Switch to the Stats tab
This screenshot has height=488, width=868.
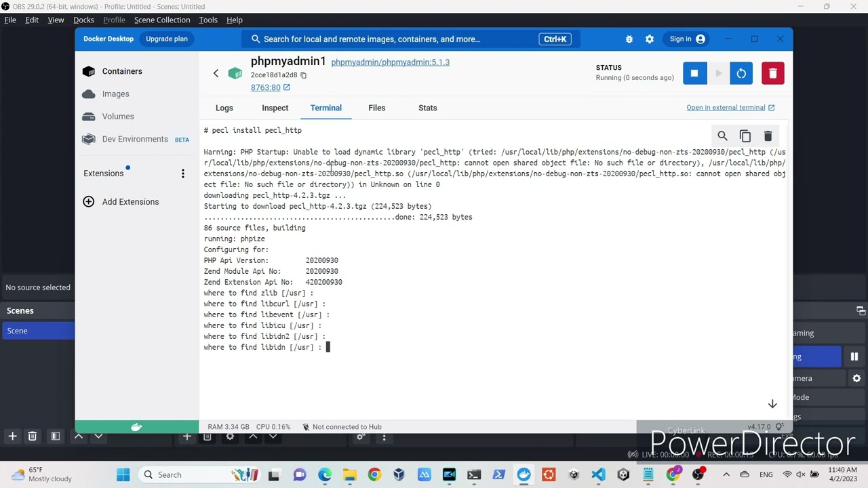(427, 108)
